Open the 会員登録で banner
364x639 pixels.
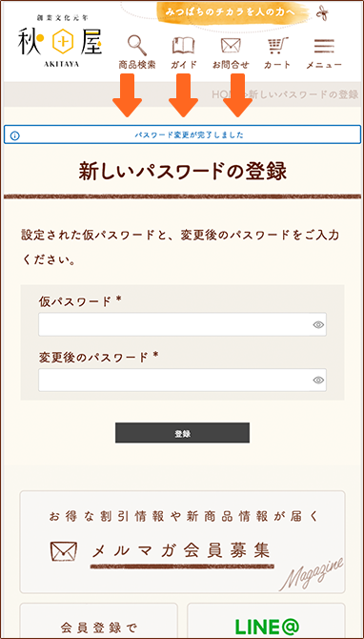[x=98, y=621]
